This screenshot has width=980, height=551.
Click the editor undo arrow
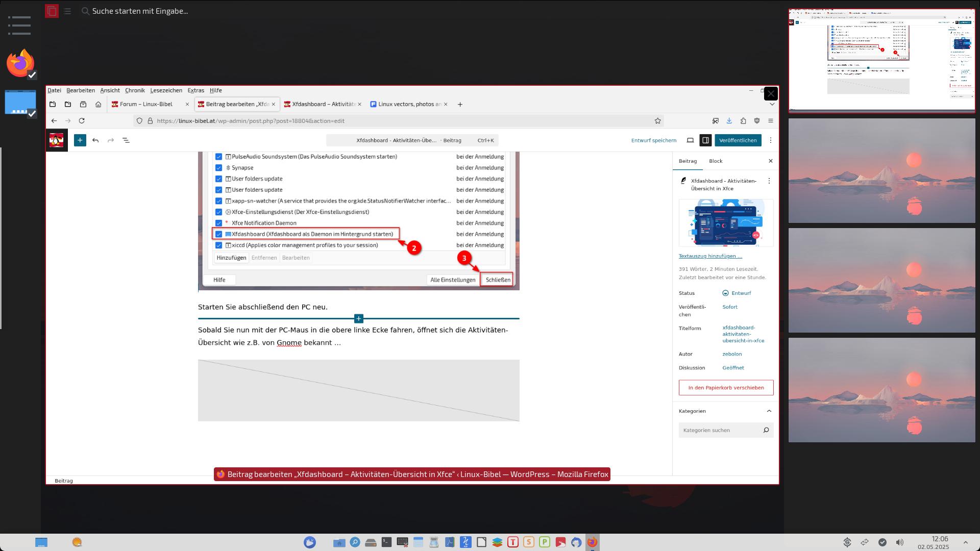pos(95,140)
